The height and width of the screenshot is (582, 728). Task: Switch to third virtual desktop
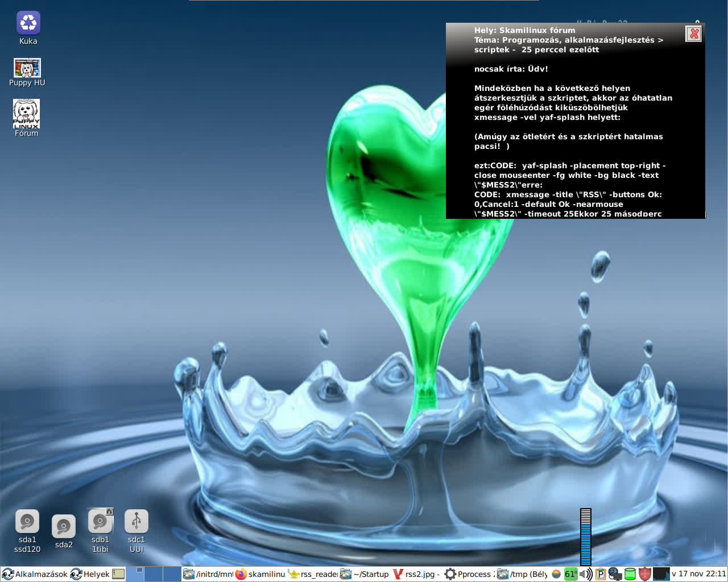(172, 574)
